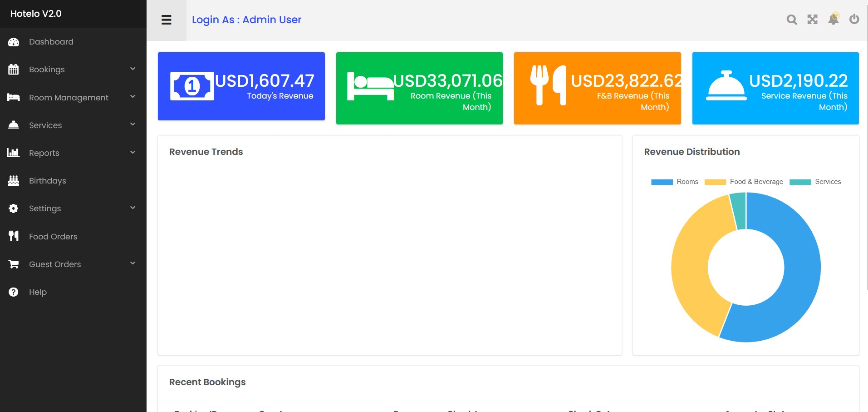The image size is (868, 412).
Task: Click the Hotelo V2.0 brand title
Action: tap(36, 14)
